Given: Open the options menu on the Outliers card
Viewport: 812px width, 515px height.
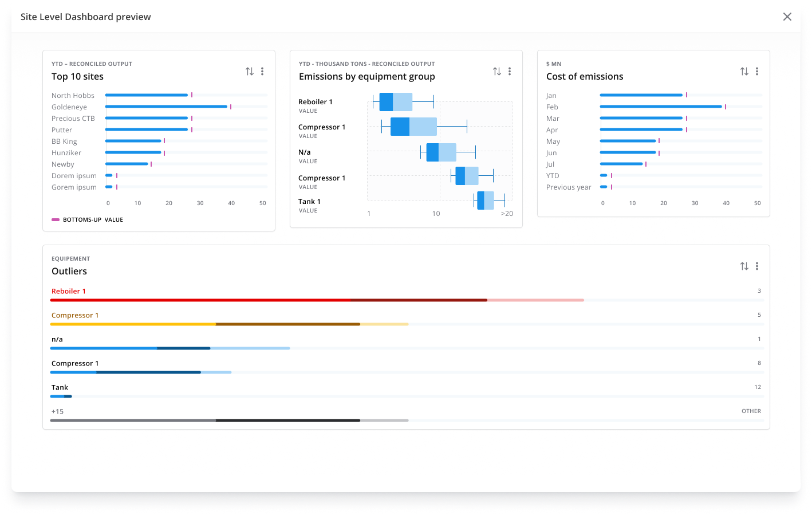Looking at the screenshot, I should tap(758, 266).
